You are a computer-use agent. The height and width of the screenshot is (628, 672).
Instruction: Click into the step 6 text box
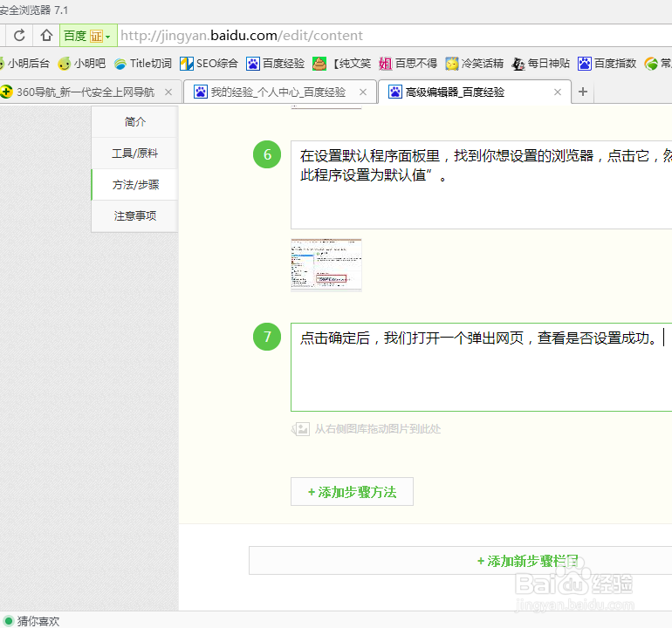tap(481, 185)
